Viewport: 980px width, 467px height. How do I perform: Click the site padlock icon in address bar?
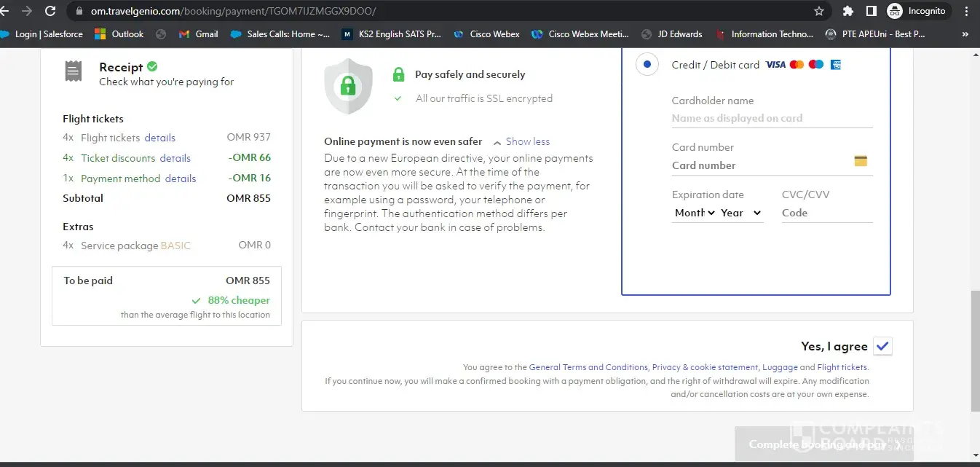[x=79, y=11]
